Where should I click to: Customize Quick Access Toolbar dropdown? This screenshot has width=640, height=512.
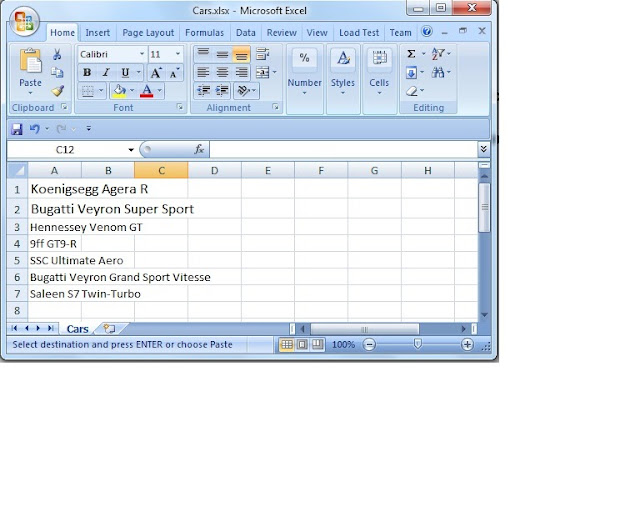89,129
